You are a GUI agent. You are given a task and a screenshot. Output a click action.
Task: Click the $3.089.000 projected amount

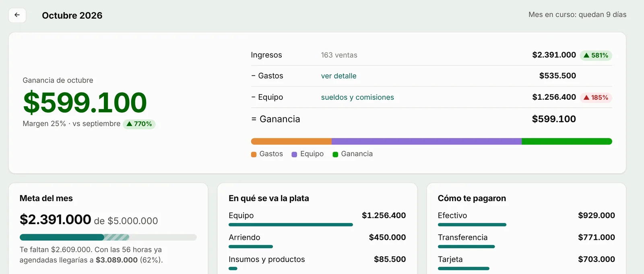coord(117,260)
